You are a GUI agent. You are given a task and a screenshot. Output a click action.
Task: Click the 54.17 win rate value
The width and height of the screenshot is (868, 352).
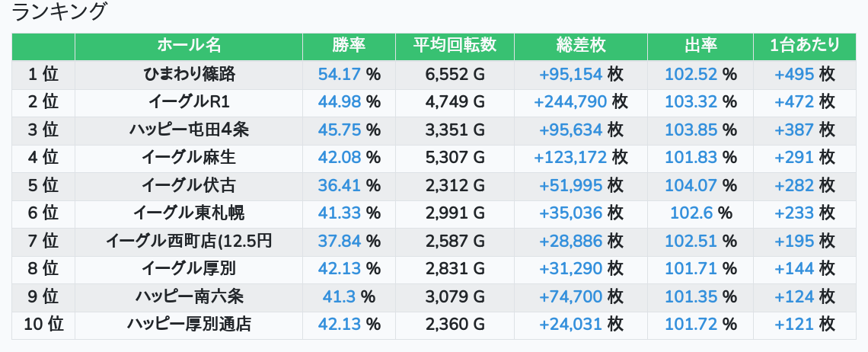point(339,74)
